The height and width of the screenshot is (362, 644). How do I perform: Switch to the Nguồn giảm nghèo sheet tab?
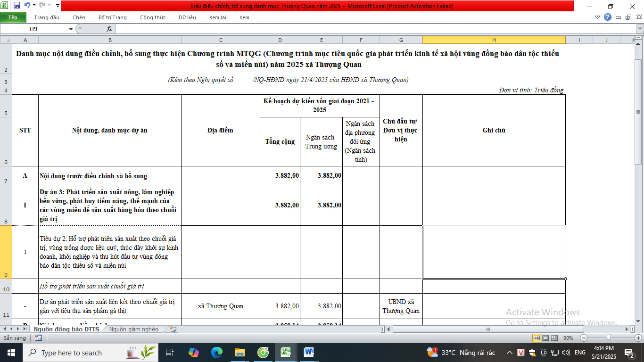(134, 329)
